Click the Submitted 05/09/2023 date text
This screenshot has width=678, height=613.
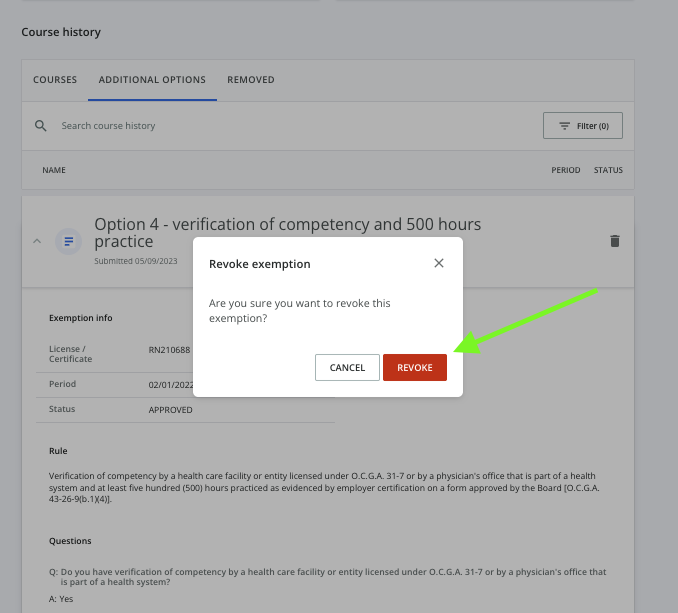pos(135,261)
